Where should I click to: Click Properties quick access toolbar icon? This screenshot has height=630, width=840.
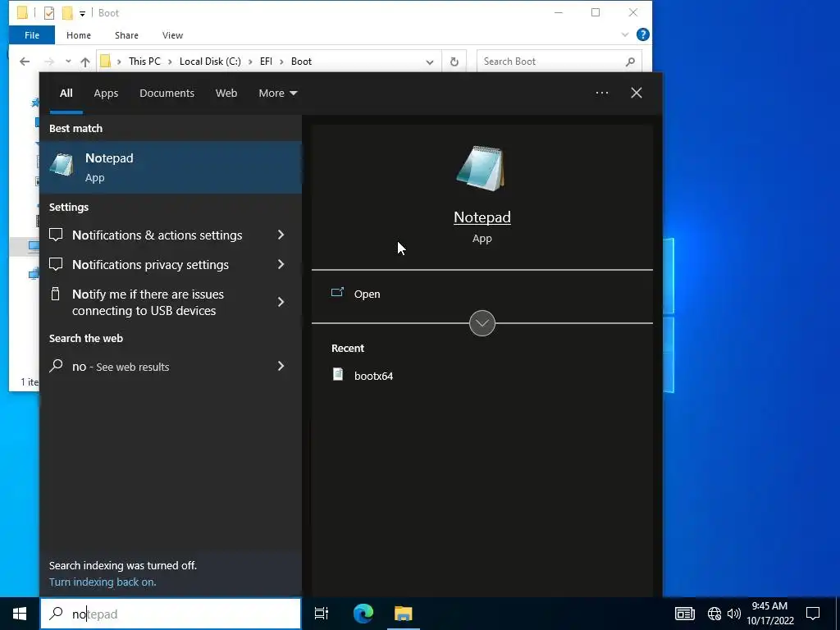pos(48,13)
